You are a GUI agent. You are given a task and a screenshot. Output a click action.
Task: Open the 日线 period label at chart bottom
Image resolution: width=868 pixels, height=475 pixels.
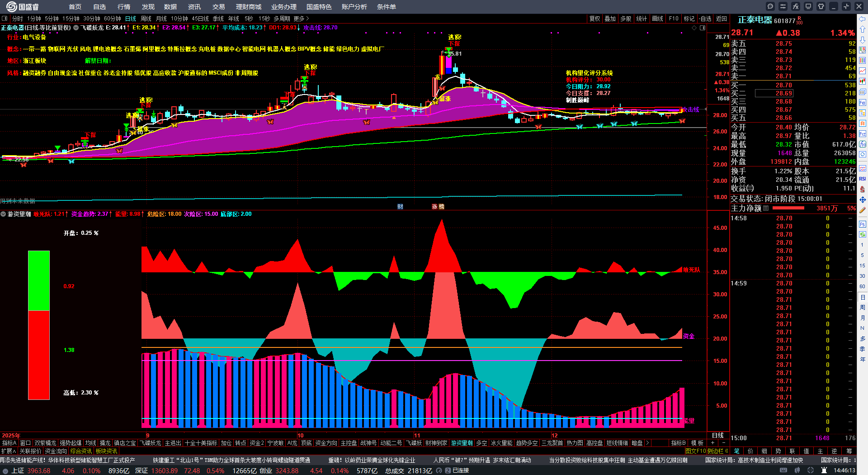(x=718, y=435)
